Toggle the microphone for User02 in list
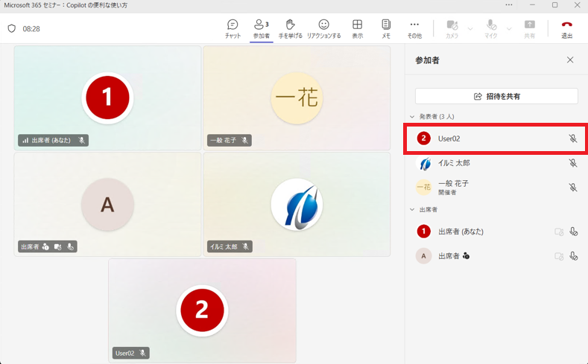588x364 pixels. point(572,138)
